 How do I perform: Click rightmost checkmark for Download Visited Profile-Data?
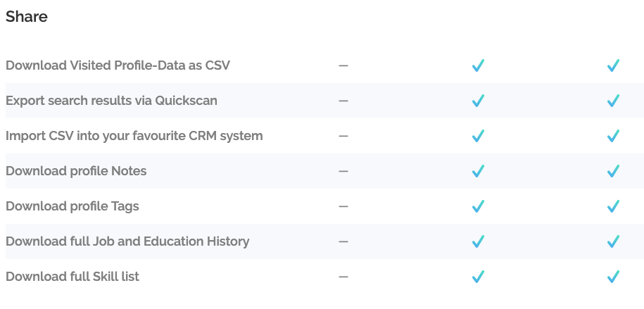click(x=613, y=65)
